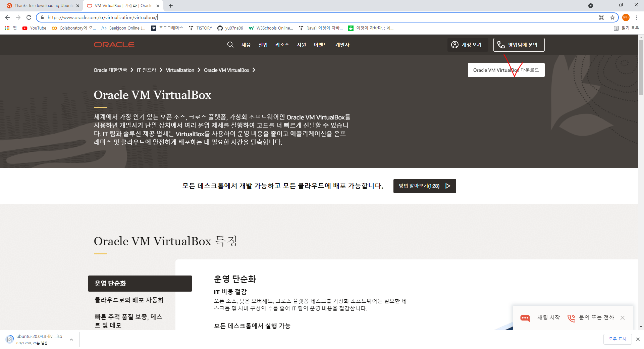Screen dimensions: 644x349
Task: Click the 계정 보기 button
Action: pyautogui.click(x=468, y=45)
